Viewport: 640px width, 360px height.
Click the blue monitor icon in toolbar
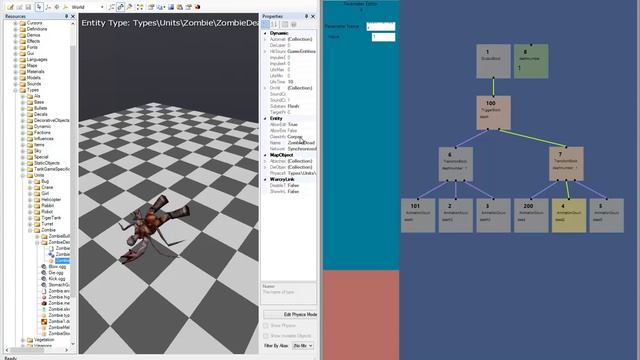tap(171, 7)
